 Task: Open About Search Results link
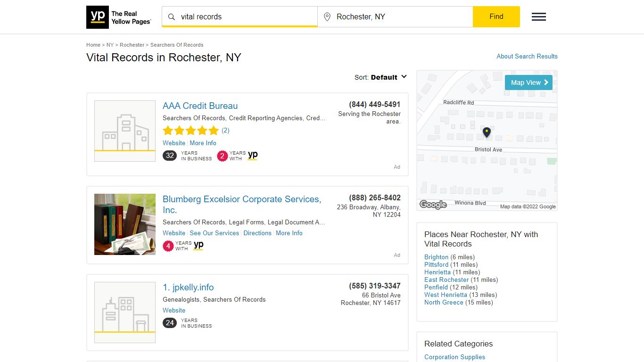pyautogui.click(x=527, y=56)
